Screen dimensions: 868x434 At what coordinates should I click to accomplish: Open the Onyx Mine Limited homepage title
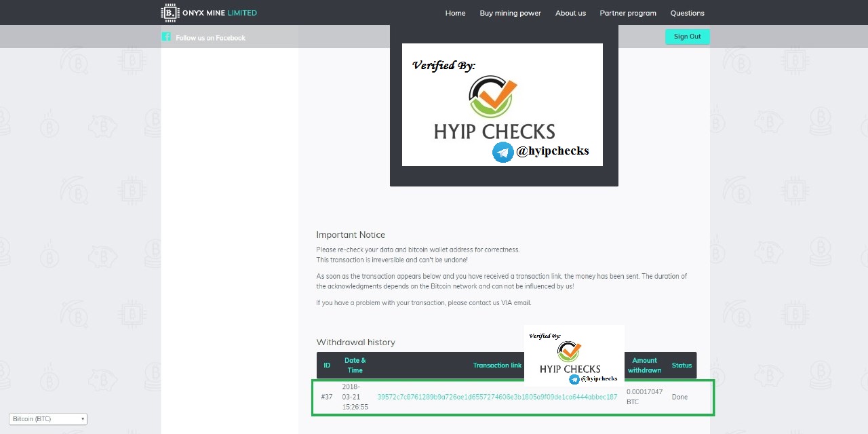point(220,13)
